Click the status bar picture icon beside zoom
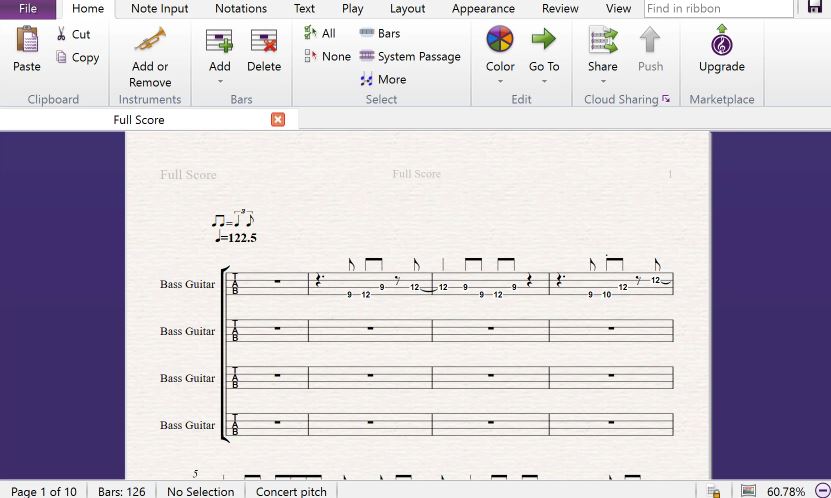The width and height of the screenshot is (831, 498). 748,491
